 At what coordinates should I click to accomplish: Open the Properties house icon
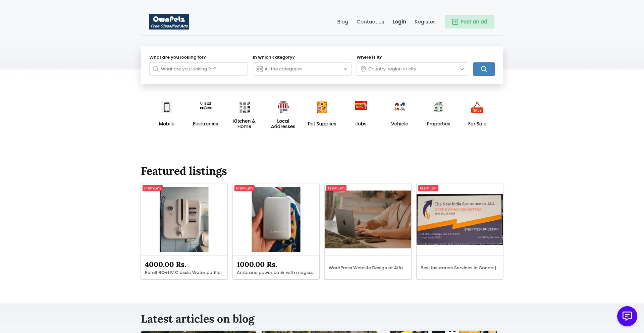(438, 107)
